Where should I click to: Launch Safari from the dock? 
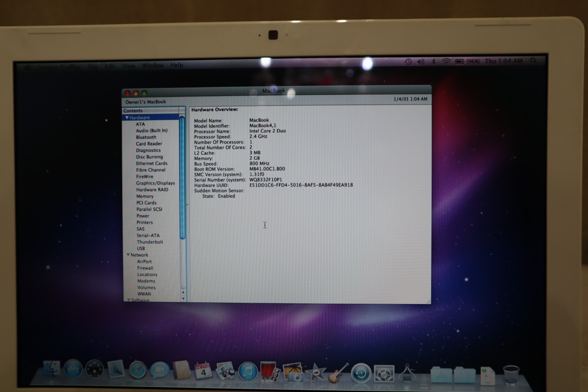[137, 370]
